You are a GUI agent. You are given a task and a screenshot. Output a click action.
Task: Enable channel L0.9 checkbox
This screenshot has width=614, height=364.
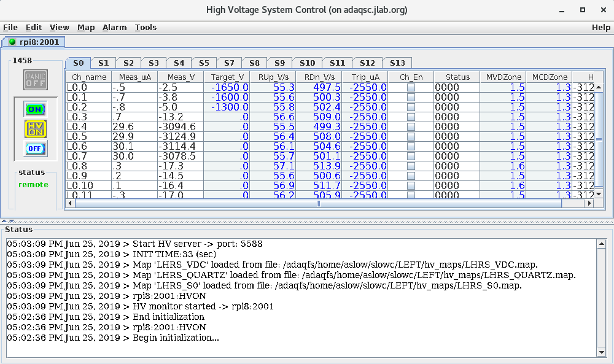(411, 176)
